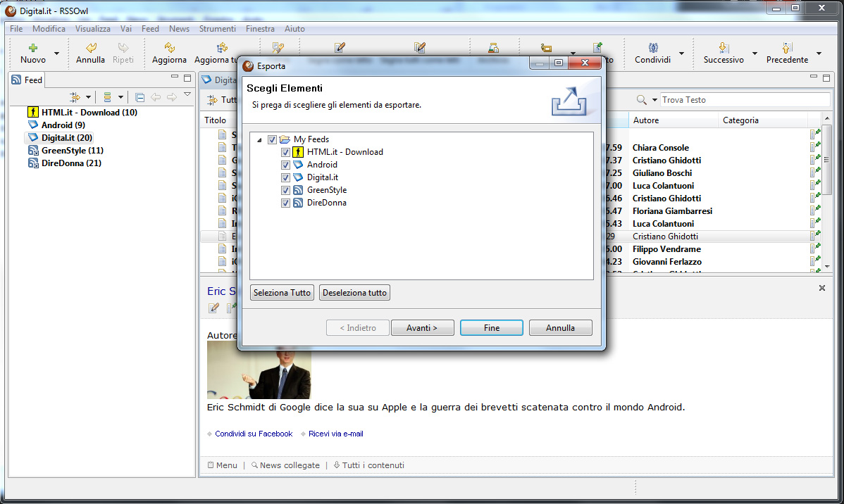Image resolution: width=844 pixels, height=504 pixels.
Task: Click the Feed panel grouping icon
Action: pos(107,97)
